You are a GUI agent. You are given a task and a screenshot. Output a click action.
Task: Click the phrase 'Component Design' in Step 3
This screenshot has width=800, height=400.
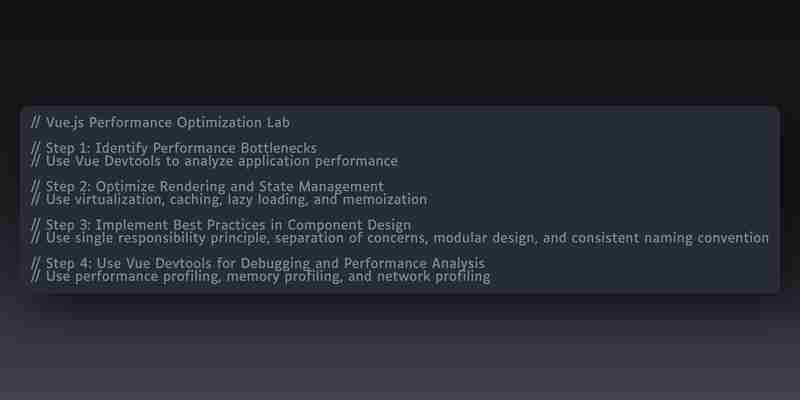coord(349,225)
